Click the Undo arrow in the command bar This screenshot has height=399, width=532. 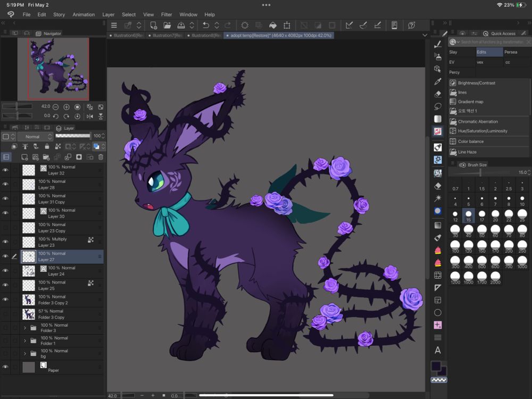(205, 25)
